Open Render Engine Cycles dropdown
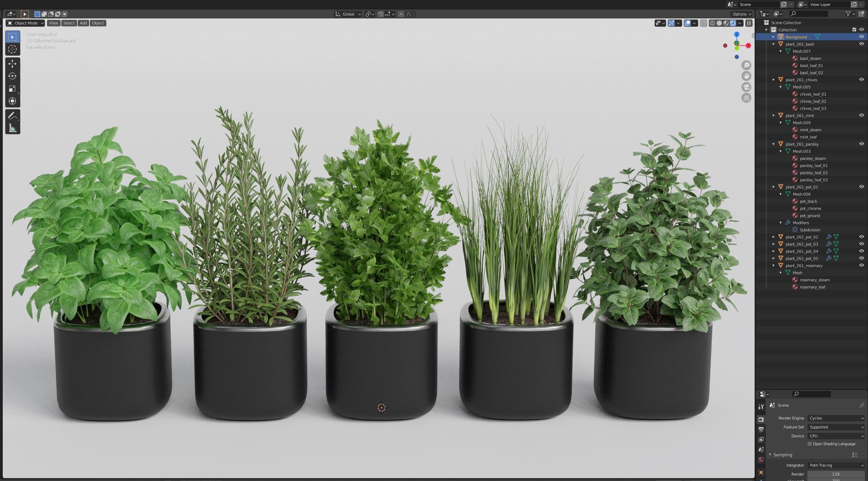The height and width of the screenshot is (481, 868). click(836, 418)
